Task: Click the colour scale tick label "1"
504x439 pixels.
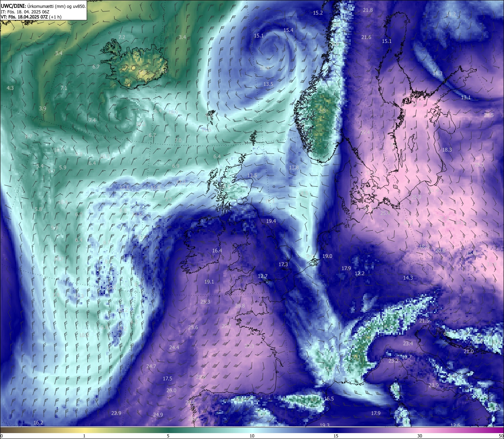Action: [84, 436]
